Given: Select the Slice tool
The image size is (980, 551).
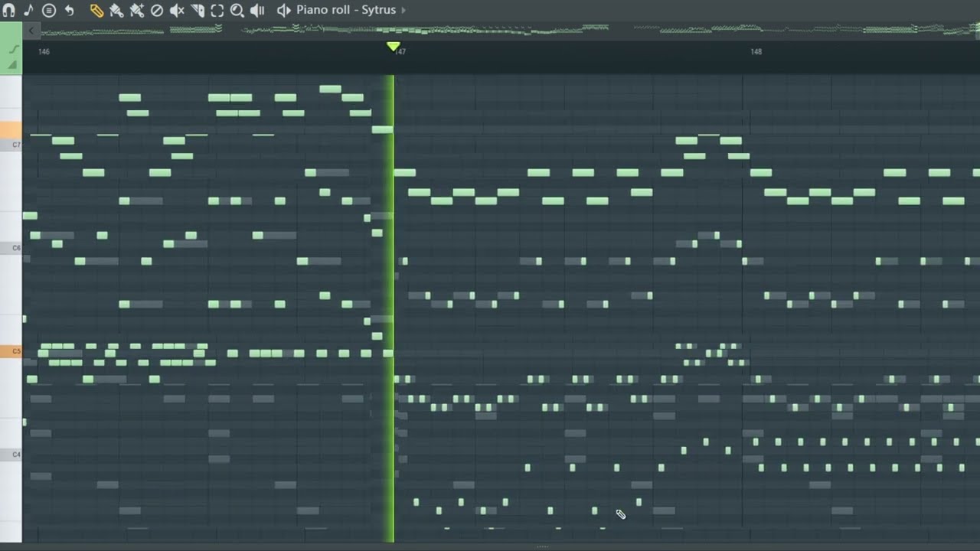Looking at the screenshot, I should point(198,10).
